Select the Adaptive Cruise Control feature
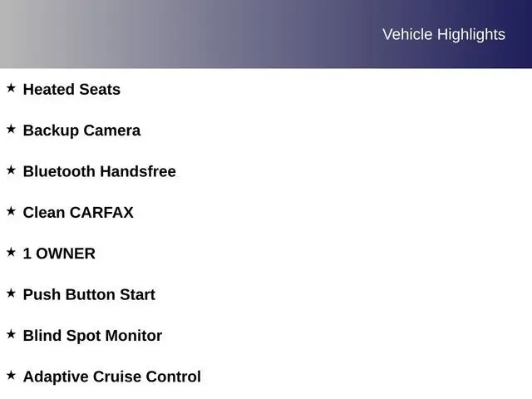532x399 pixels. pyautogui.click(x=111, y=377)
